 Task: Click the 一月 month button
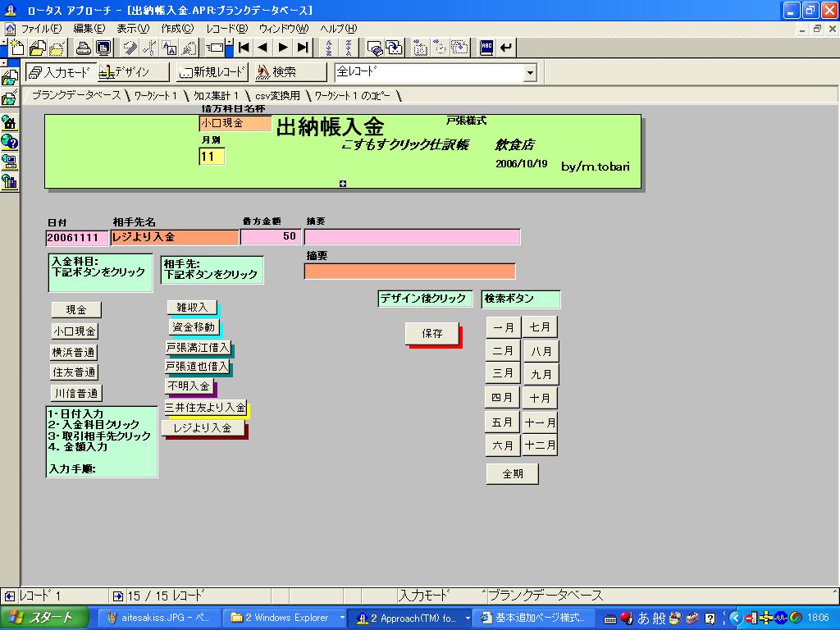click(x=503, y=327)
